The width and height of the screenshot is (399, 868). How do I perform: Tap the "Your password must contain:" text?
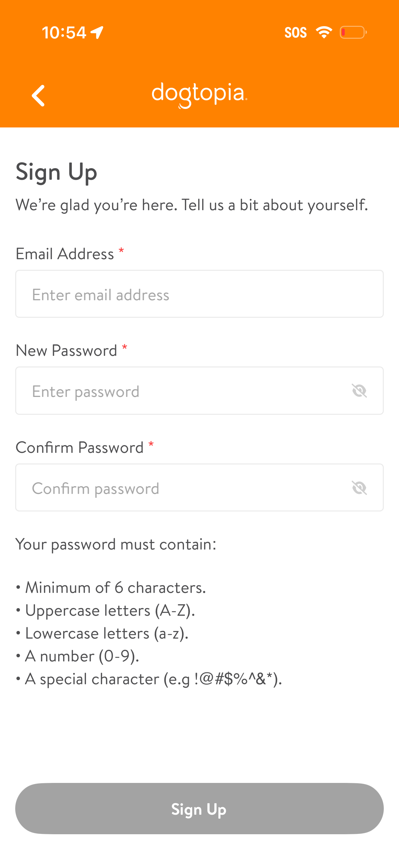[x=116, y=544]
